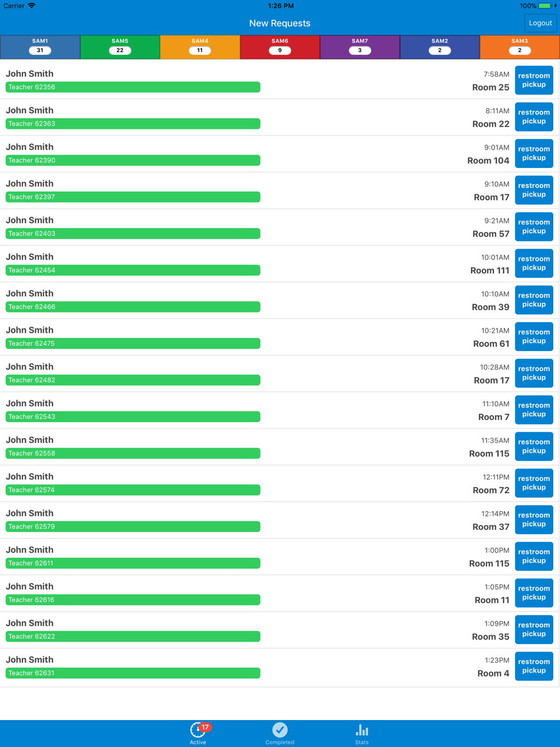Open the Completed checkmark tab

(280, 730)
